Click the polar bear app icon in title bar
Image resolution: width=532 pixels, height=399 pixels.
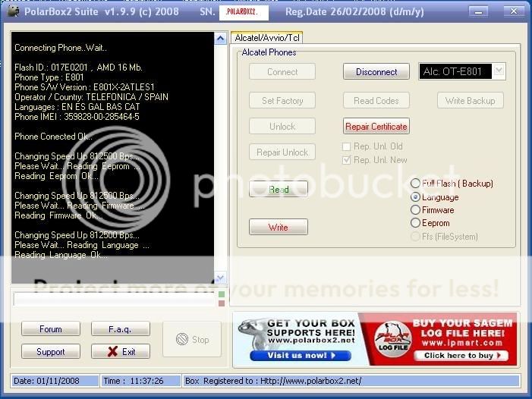(13, 11)
